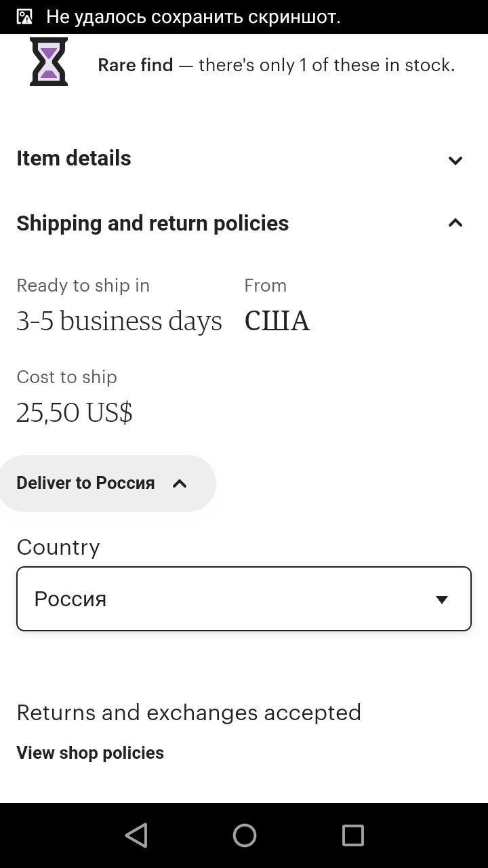This screenshot has width=488, height=868.
Task: Collapse Shipping and return policies chevron
Action: click(455, 222)
